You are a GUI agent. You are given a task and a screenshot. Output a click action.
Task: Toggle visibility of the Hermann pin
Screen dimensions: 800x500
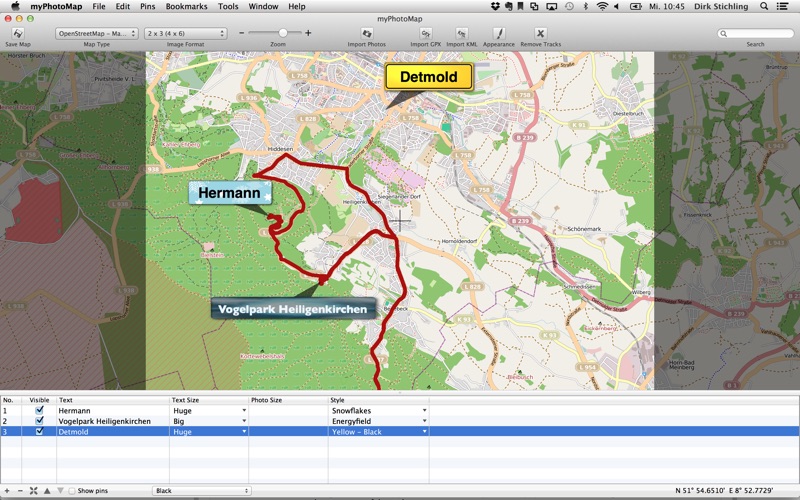pos(39,410)
